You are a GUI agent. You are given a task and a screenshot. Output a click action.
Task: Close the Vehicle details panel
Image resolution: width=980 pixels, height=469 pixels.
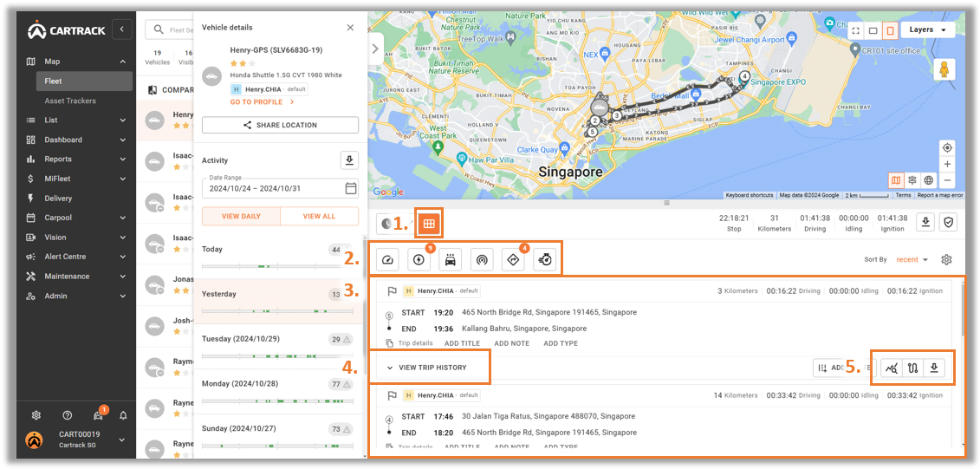tap(350, 28)
